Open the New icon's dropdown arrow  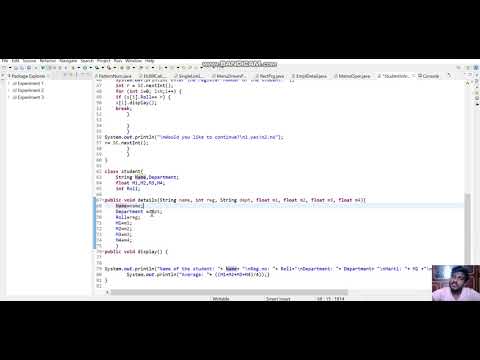10,68
